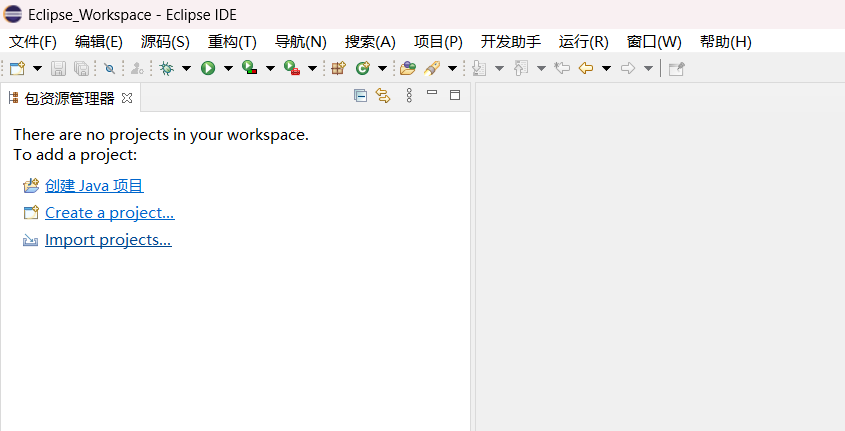Close the 包资源管理器 tab
Image resolution: width=845 pixels, height=431 pixels.
127,98
